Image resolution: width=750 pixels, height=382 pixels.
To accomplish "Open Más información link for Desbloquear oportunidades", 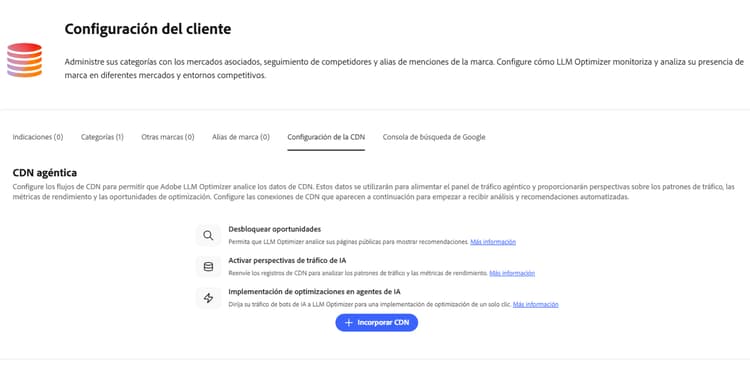I will (493, 242).
